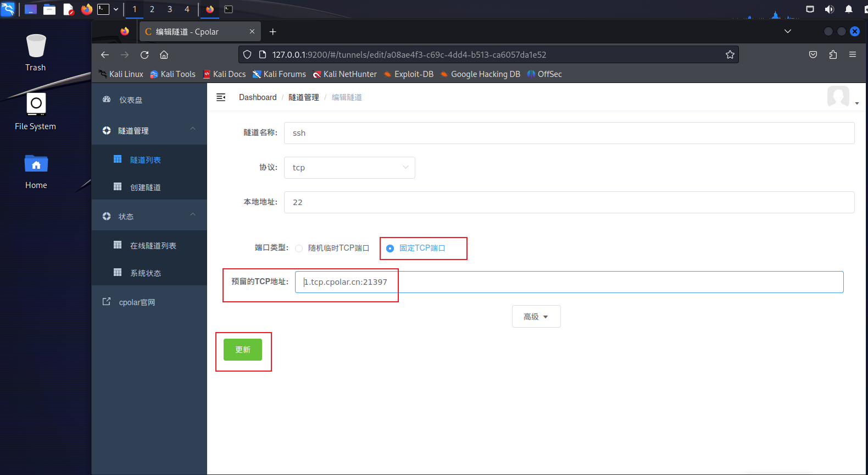The width and height of the screenshot is (868, 475).
Task: Open the File System desktop icon
Action: 36,112
